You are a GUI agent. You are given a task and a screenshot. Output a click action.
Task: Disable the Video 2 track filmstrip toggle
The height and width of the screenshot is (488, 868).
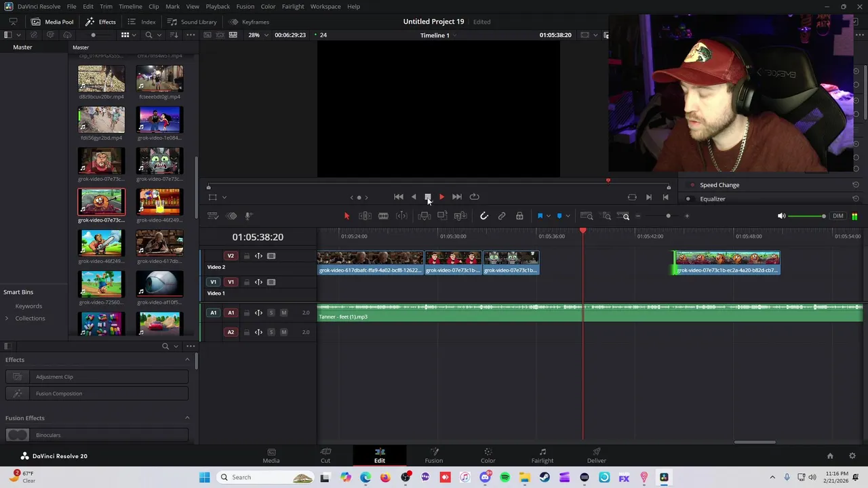pos(271,256)
